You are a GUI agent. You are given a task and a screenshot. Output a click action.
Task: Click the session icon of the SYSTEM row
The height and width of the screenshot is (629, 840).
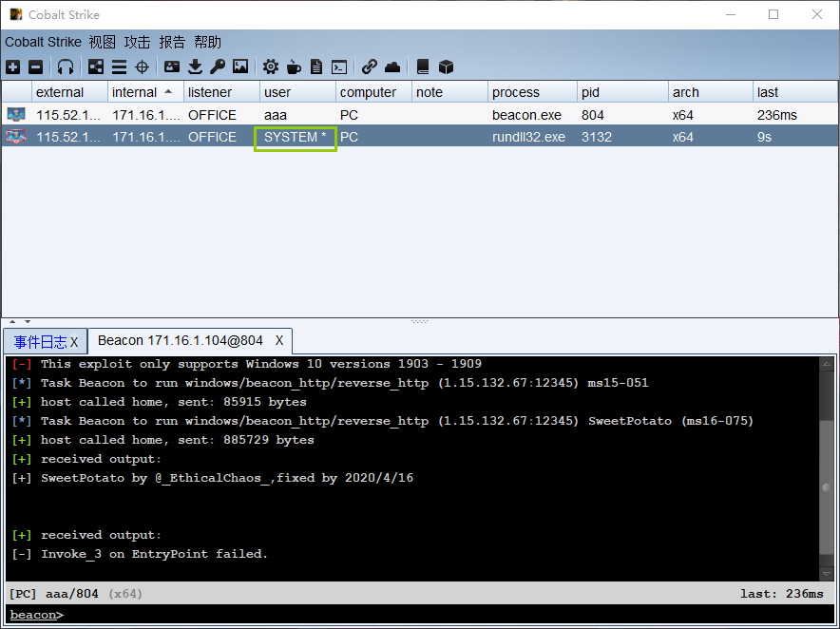point(16,137)
